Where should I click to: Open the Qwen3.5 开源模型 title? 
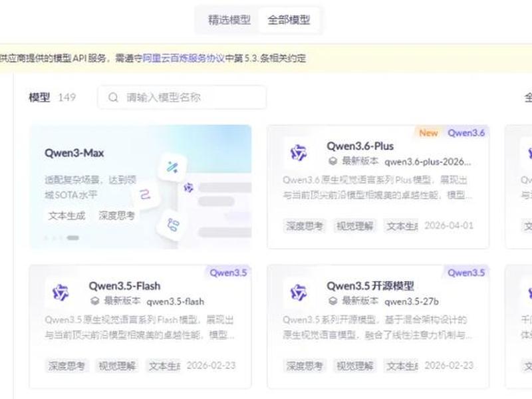370,286
